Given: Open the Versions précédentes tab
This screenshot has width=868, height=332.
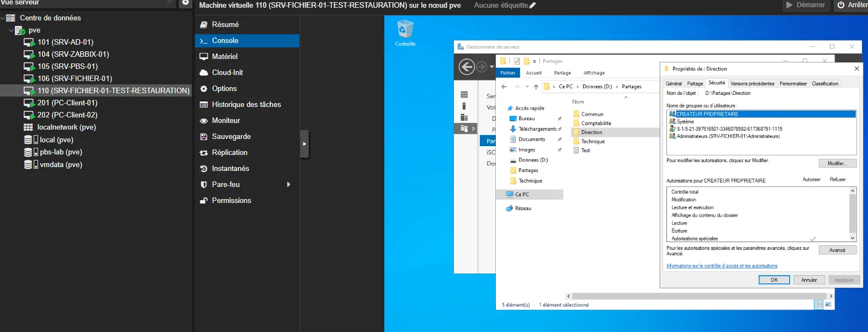Looking at the screenshot, I should [752, 84].
